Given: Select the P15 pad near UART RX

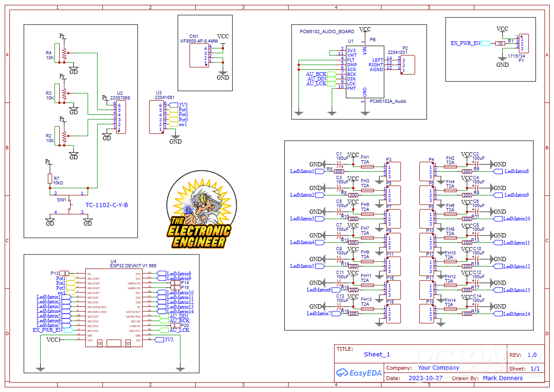Looking at the screenshot, I should (175, 288).
